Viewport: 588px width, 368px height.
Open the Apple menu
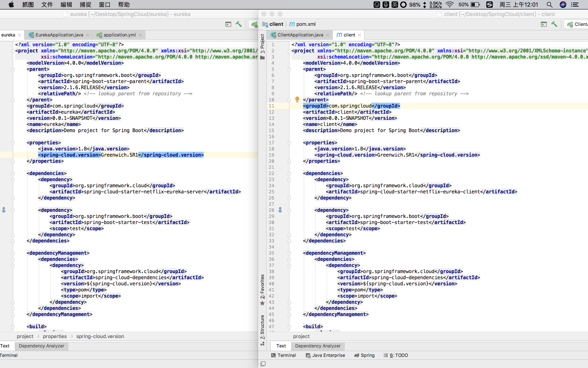click(11, 4)
